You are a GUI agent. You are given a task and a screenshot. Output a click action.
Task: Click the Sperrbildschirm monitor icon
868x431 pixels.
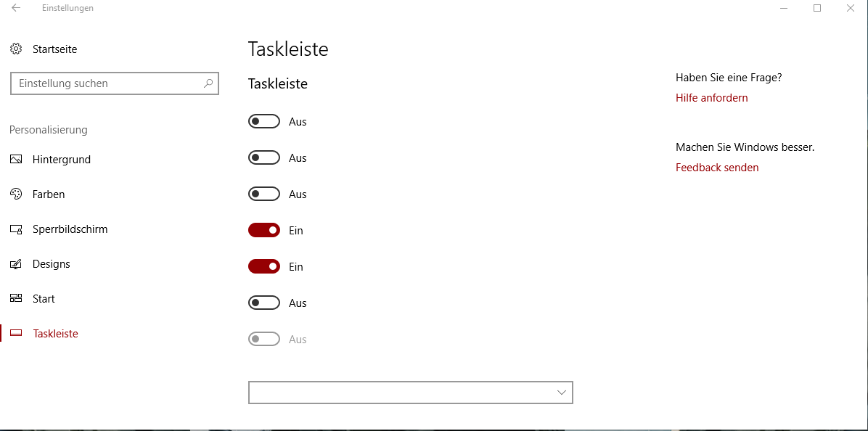[x=16, y=229]
